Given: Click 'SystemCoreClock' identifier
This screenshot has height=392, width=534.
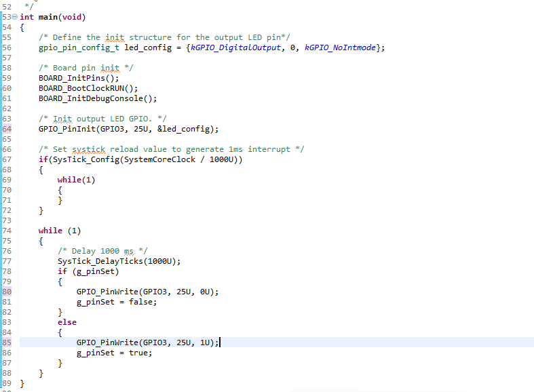Looking at the screenshot, I should [x=159, y=159].
